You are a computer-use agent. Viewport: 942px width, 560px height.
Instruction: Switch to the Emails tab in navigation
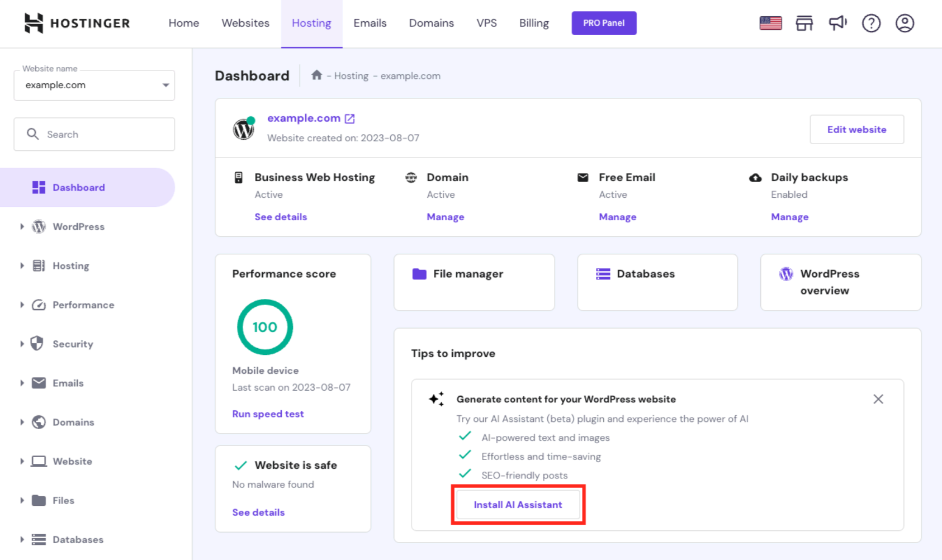(370, 23)
